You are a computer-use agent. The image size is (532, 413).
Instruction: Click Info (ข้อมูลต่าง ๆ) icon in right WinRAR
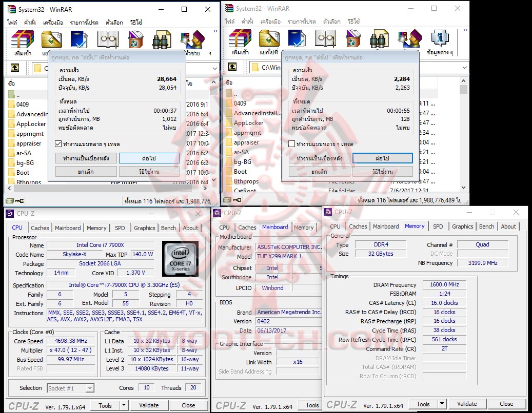tap(440, 38)
